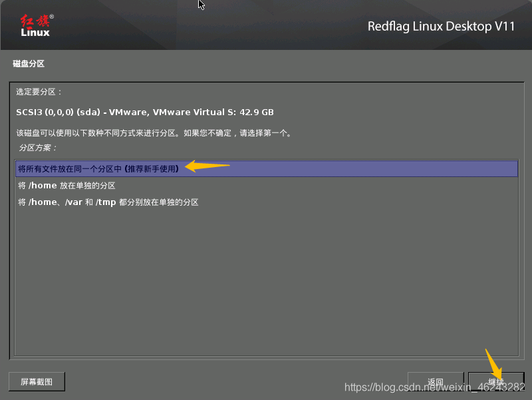Click the 磁盘分区 page heading
Screen dimensions: 532x400
(x=29, y=63)
